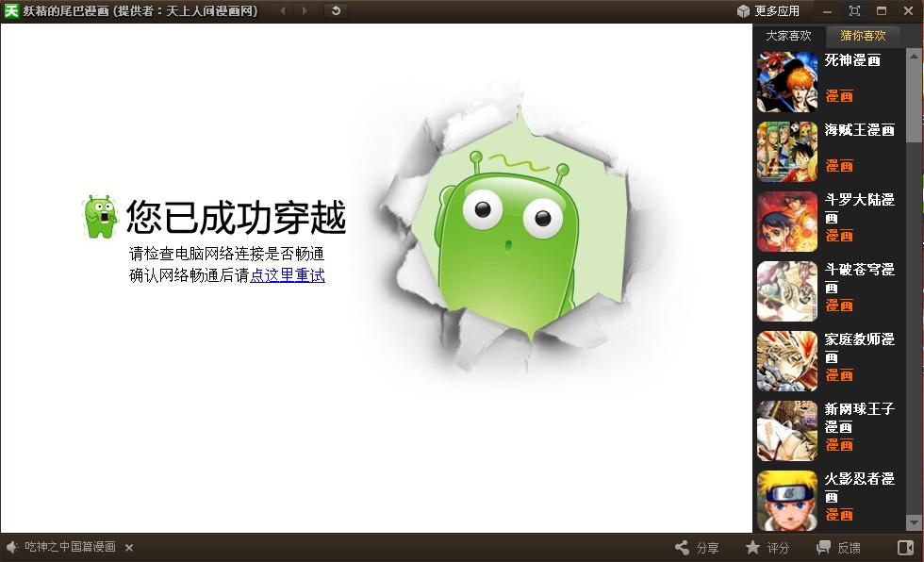
Task: Open the 吃神之中国篇漫画 bottom item
Action: click(70, 547)
